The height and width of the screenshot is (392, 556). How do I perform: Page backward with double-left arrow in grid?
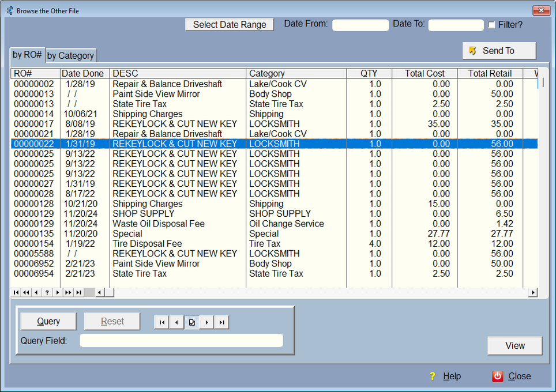click(26, 292)
